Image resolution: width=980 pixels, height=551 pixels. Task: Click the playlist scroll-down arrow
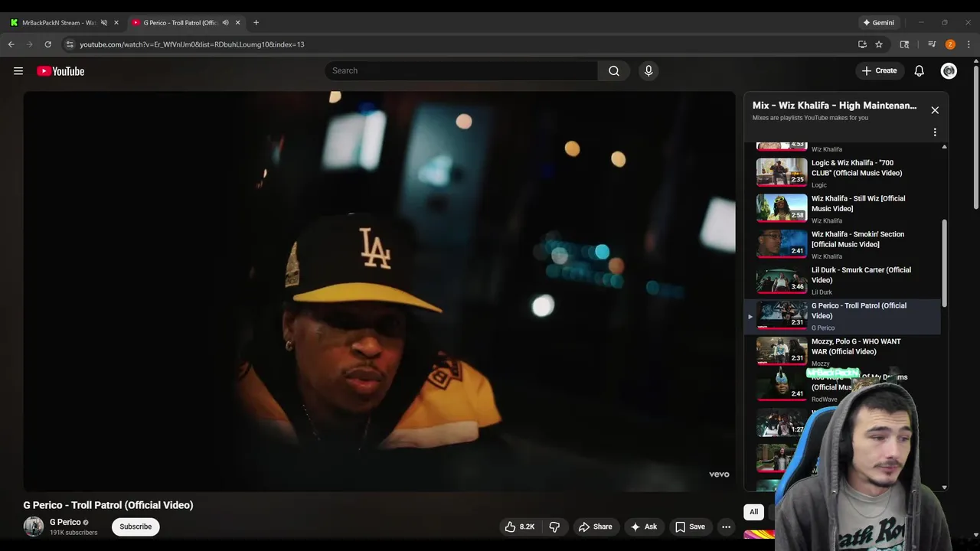944,487
